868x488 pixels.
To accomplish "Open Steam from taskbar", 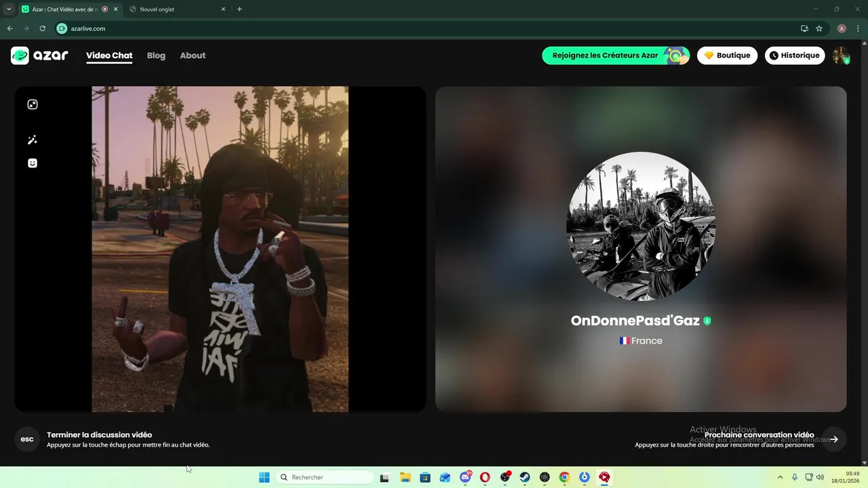I will (x=525, y=477).
